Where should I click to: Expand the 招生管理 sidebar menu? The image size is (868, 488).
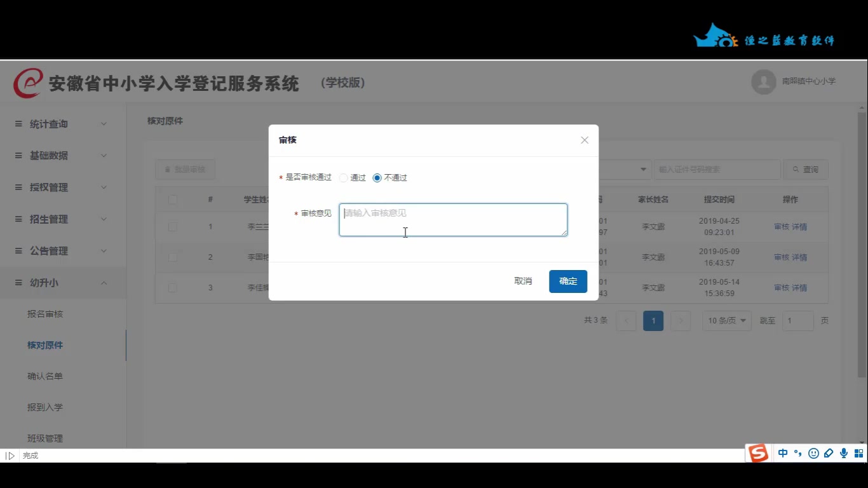63,219
